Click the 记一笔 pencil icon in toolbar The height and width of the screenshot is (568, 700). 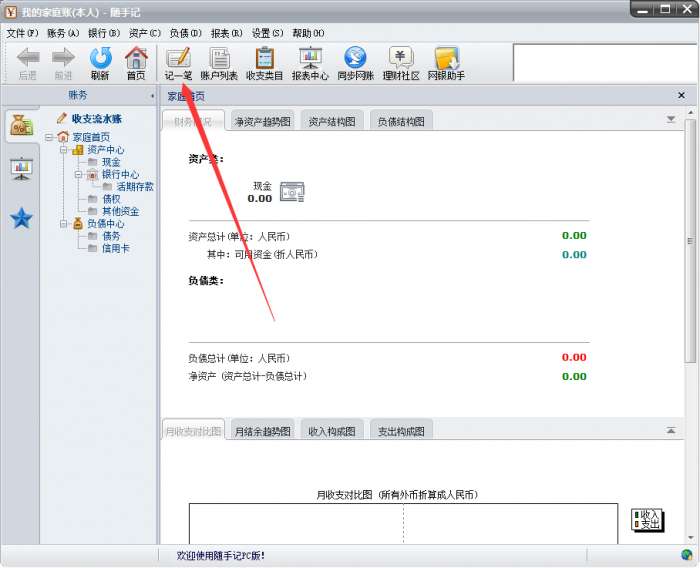tap(178, 59)
